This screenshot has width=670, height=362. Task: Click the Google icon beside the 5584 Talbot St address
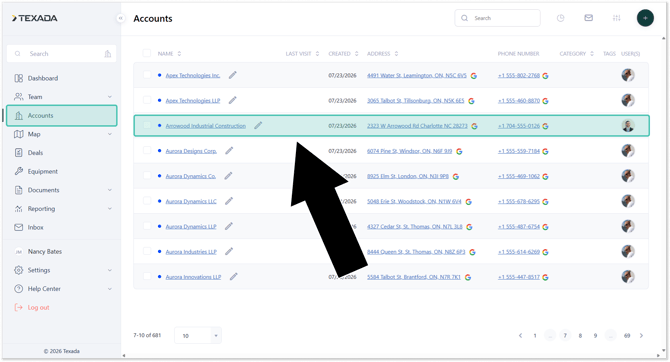[x=468, y=277]
